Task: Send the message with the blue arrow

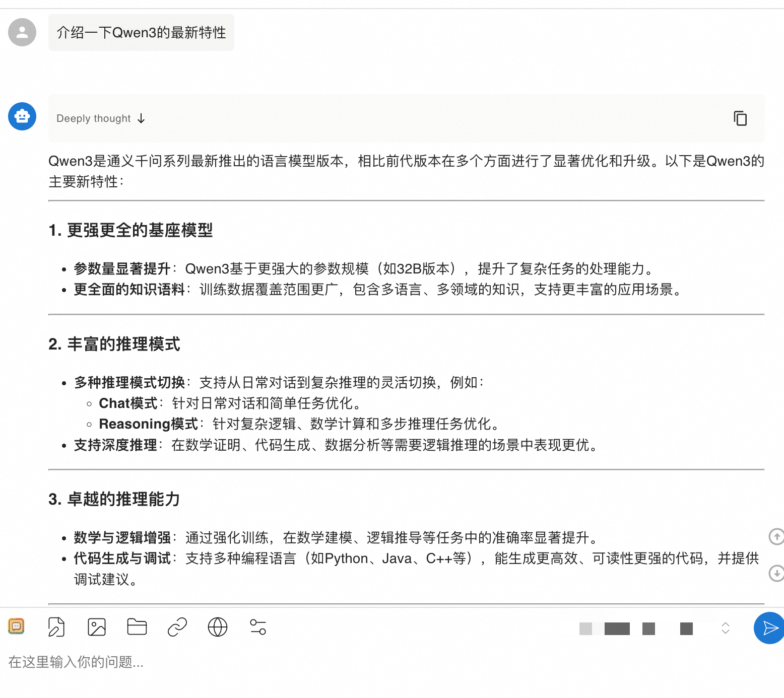Action: [769, 628]
